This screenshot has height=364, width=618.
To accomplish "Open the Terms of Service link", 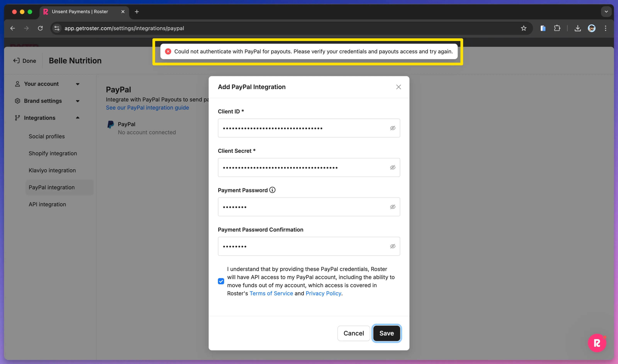I will (x=271, y=293).
